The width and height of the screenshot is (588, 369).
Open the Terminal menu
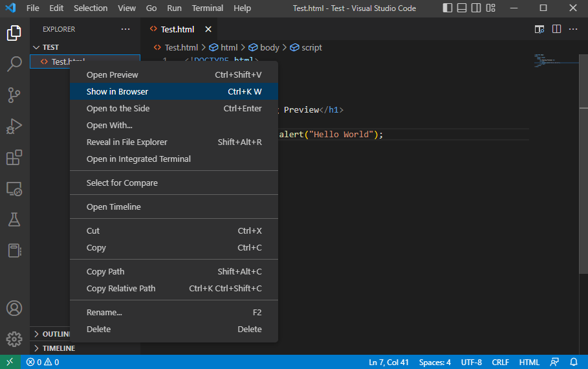coord(208,8)
